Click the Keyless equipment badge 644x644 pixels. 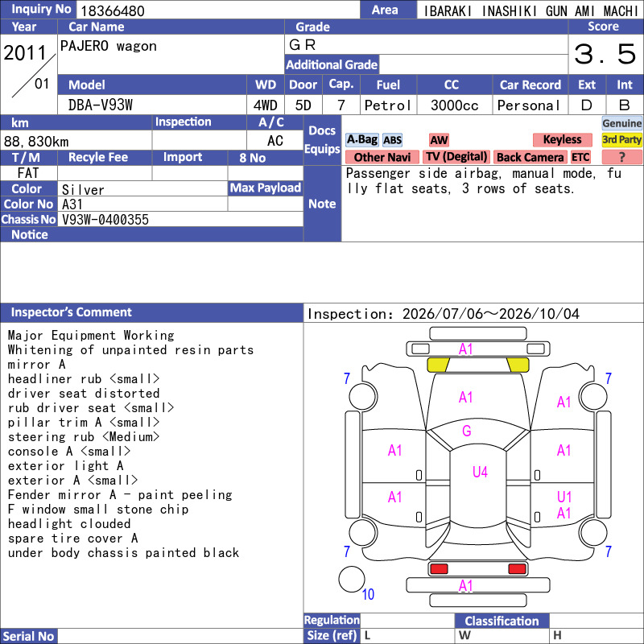point(562,139)
